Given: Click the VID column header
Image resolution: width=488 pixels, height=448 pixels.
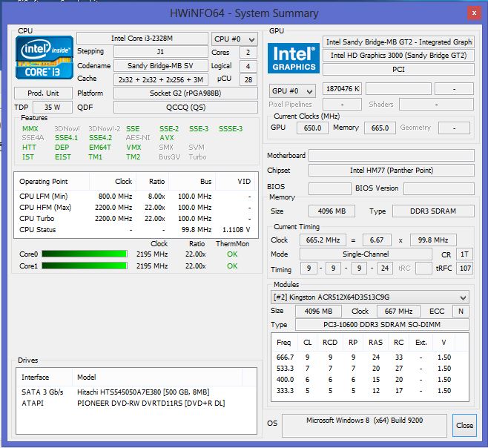Looking at the screenshot, I should tap(235, 182).
